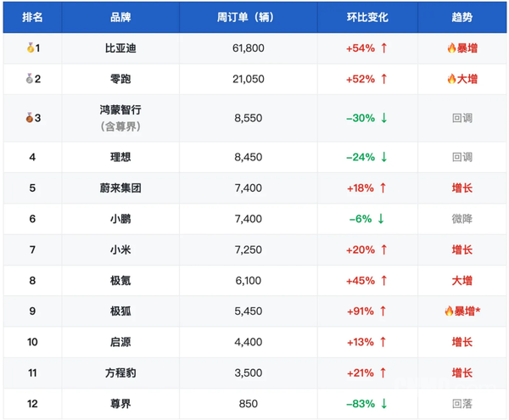Click the +13% change value
The width and height of the screenshot is (509, 420).
coord(361,342)
